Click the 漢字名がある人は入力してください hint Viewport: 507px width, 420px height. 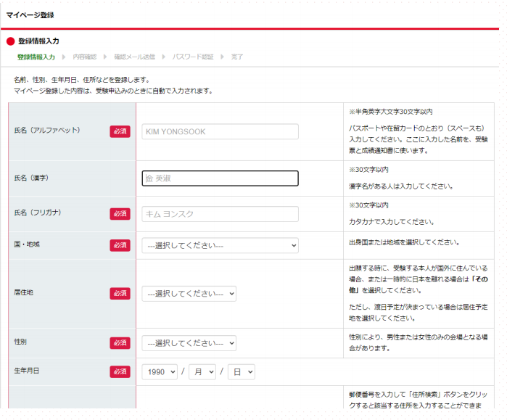coord(401,186)
